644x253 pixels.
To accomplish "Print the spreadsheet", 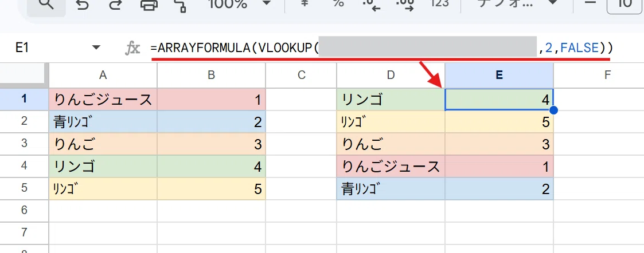I will click(x=149, y=5).
